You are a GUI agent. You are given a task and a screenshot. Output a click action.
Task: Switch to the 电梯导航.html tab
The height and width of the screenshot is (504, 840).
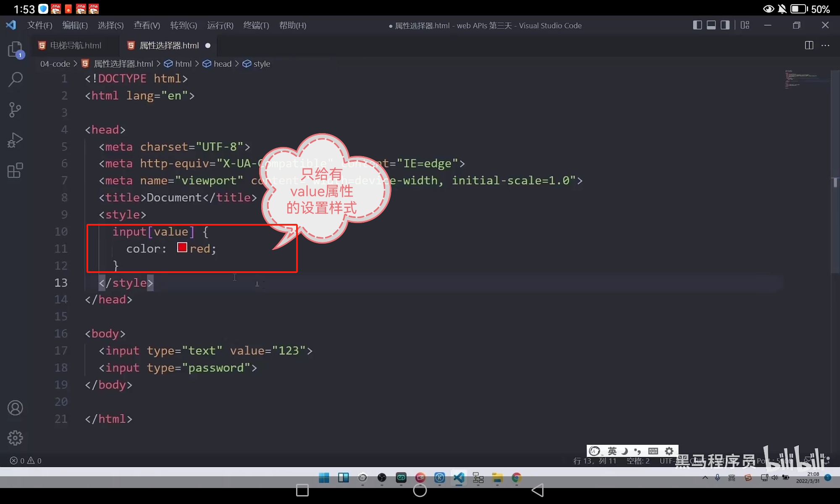[x=76, y=45]
